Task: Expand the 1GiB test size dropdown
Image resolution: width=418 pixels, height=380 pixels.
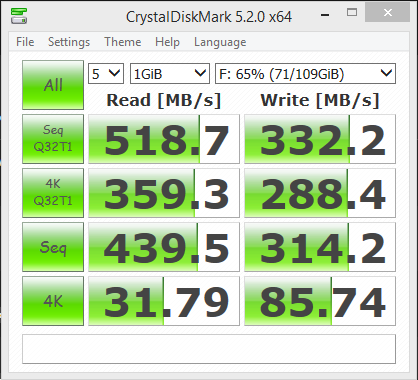Action: [170, 73]
